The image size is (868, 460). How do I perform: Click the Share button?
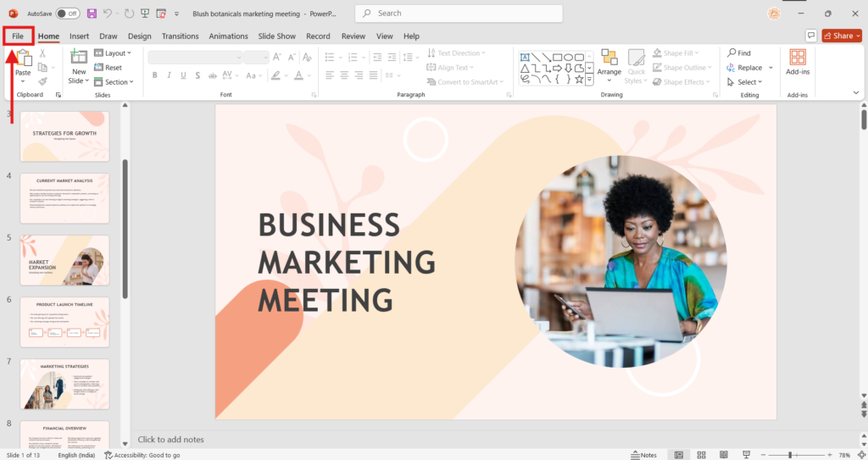click(841, 36)
